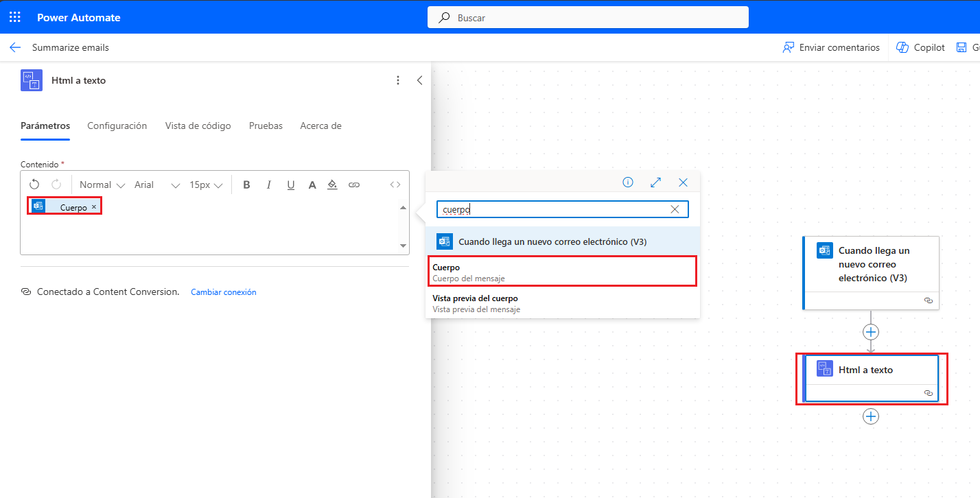Click the magnifier icon in the Buscar box
The height and width of the screenshot is (498, 980).
coord(445,18)
